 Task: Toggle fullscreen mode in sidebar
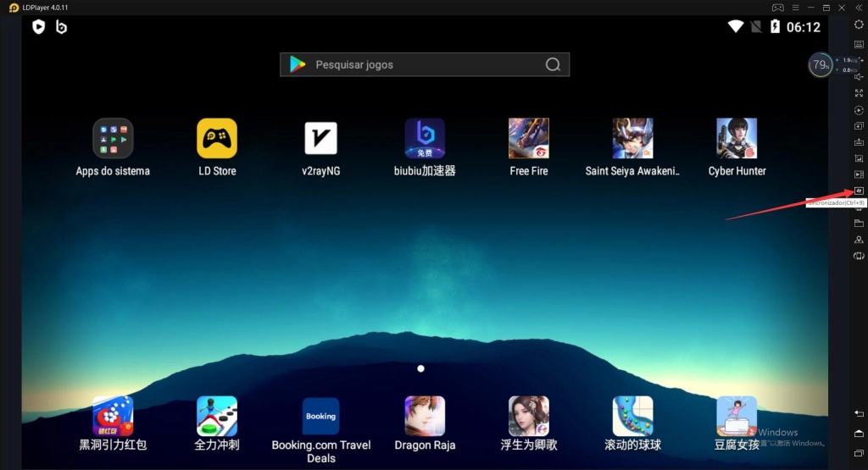click(859, 93)
